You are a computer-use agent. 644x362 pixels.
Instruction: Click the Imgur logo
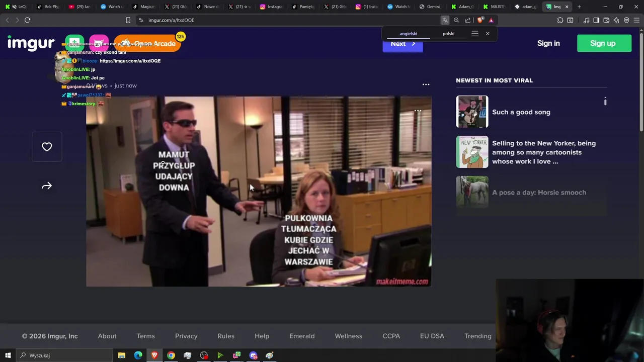31,43
